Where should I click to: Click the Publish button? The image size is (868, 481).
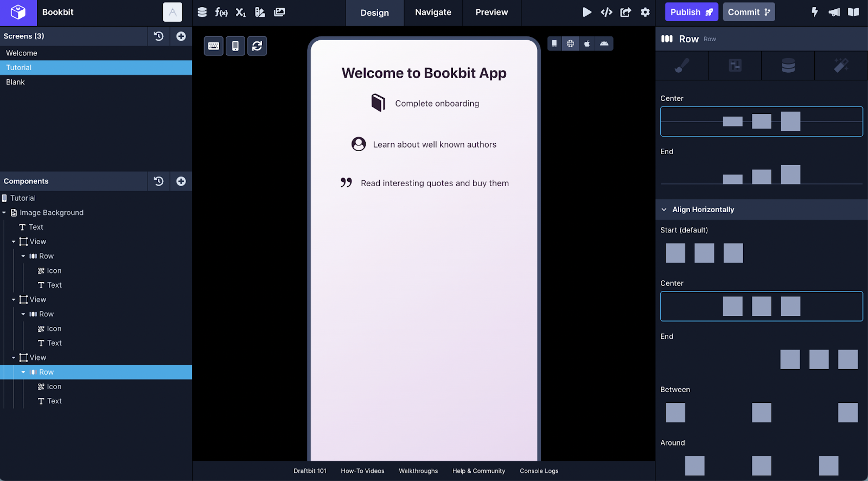point(691,12)
